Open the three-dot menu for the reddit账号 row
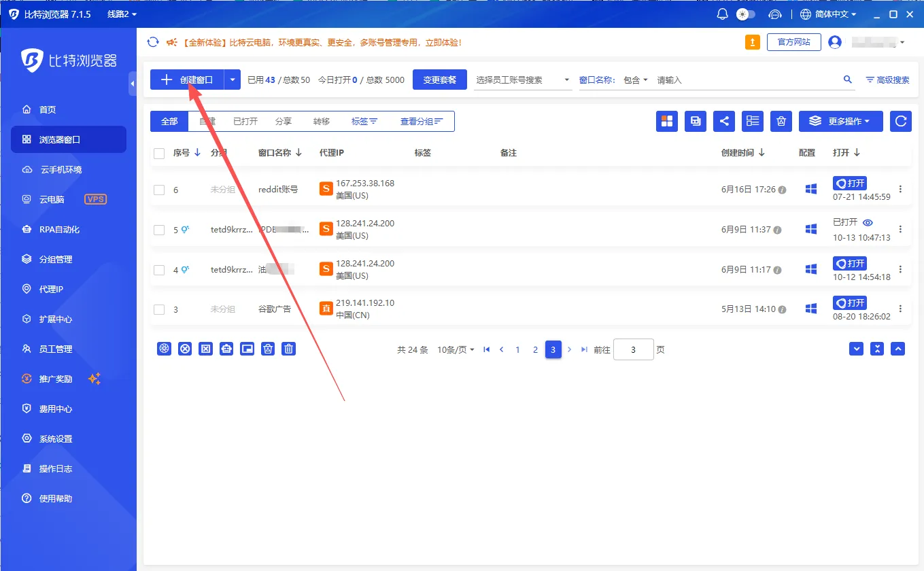The image size is (924, 571). (x=901, y=190)
